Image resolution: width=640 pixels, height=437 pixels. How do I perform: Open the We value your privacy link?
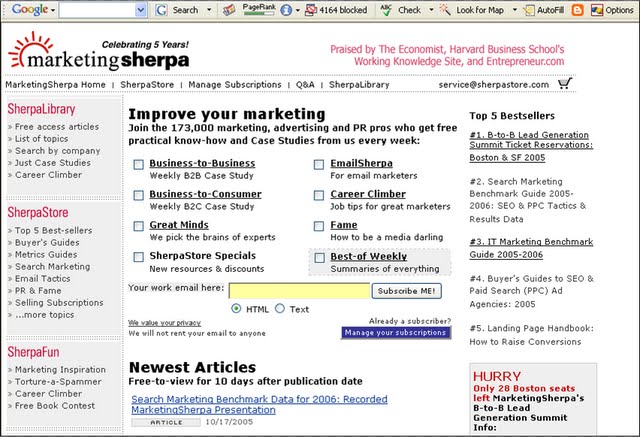pos(164,323)
